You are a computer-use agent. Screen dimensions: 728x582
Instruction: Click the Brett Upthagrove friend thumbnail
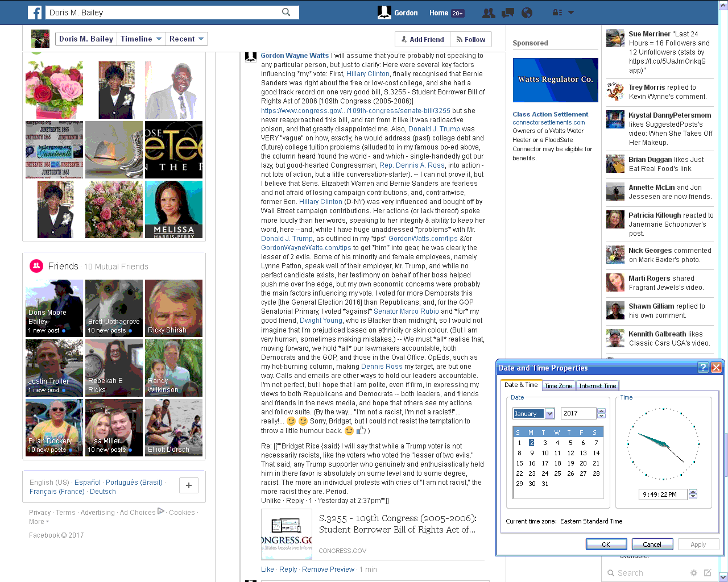click(x=114, y=308)
